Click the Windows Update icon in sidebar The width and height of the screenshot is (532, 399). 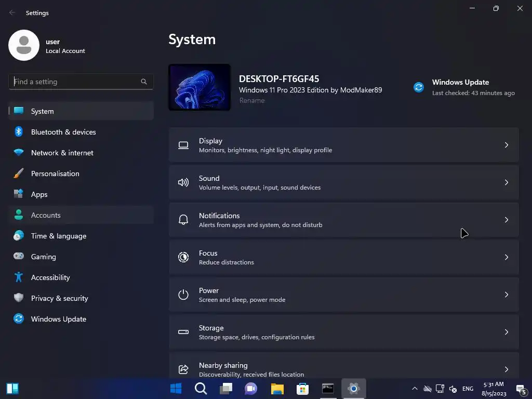pos(19,318)
